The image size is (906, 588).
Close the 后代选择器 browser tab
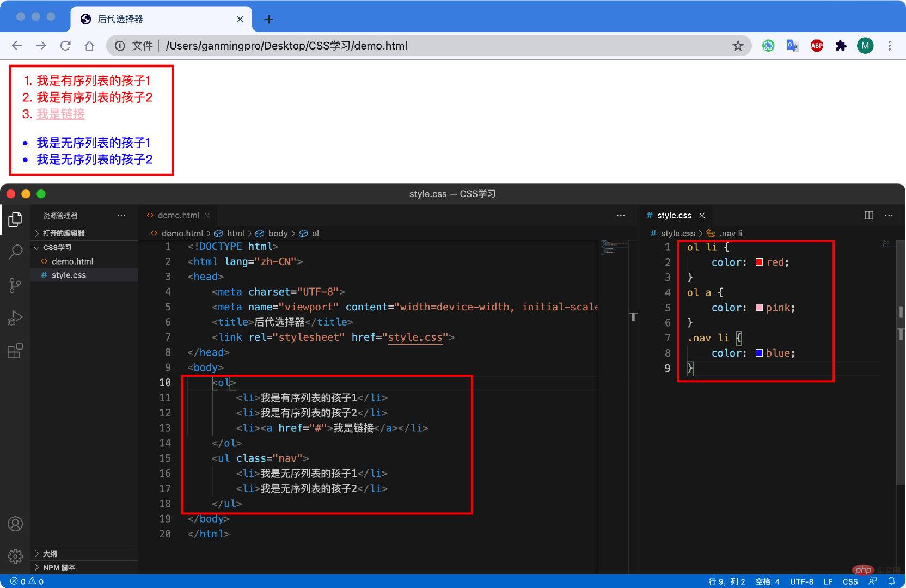(240, 19)
